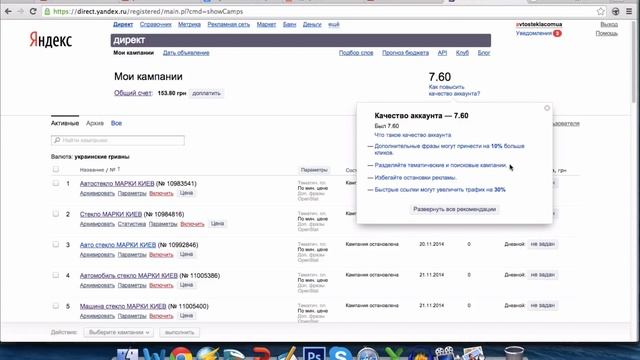Open Статистика for Стекло МАРКИ КИЕВ

click(132, 224)
